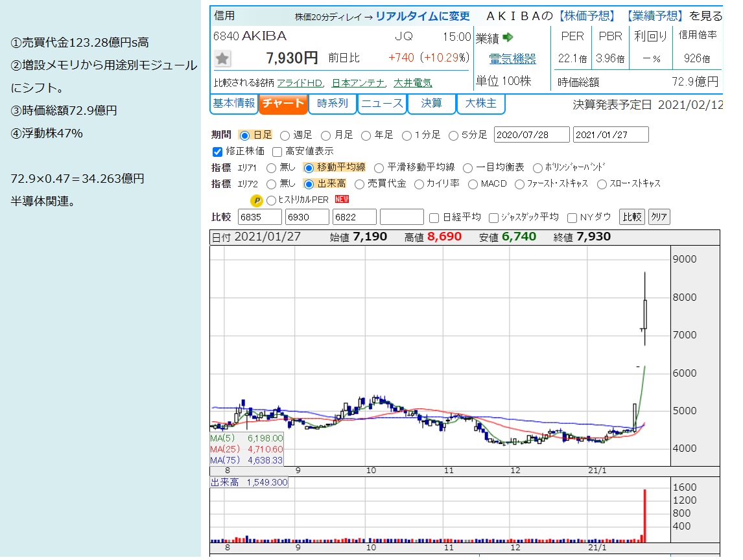
Task: Select the スロー・ストキャス radio
Action: click(602, 184)
